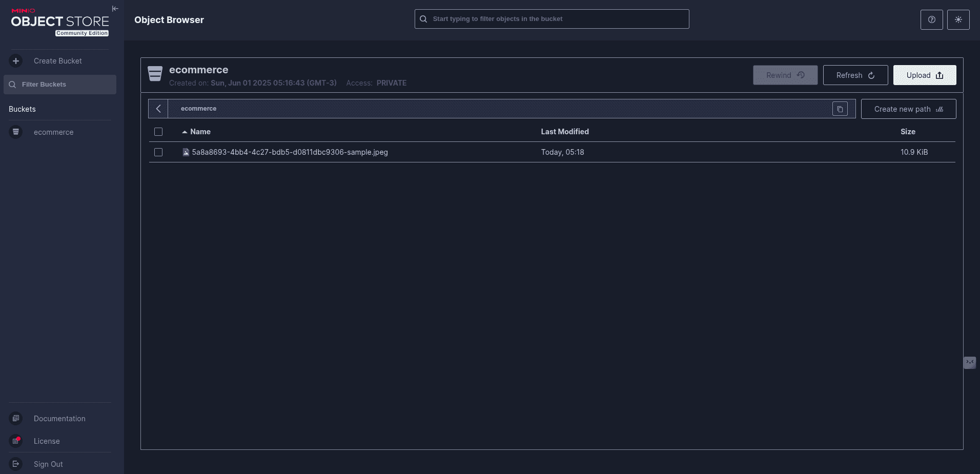
Task: Select the sample.jpeg file checkbox
Action: pos(158,152)
